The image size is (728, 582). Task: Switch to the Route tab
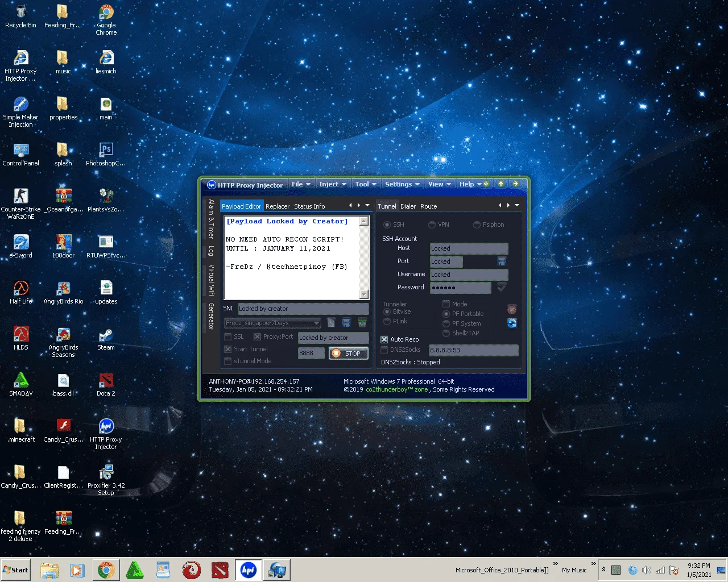coord(428,206)
